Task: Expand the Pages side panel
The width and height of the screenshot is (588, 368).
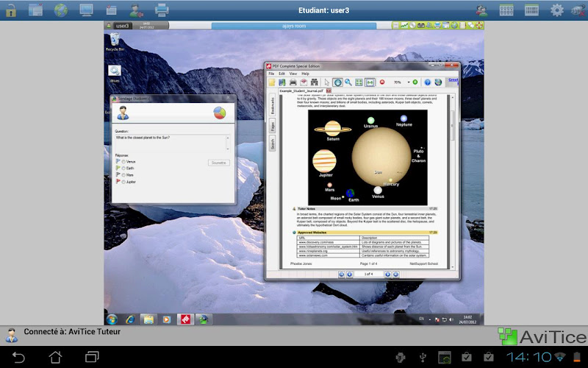Action: click(272, 127)
